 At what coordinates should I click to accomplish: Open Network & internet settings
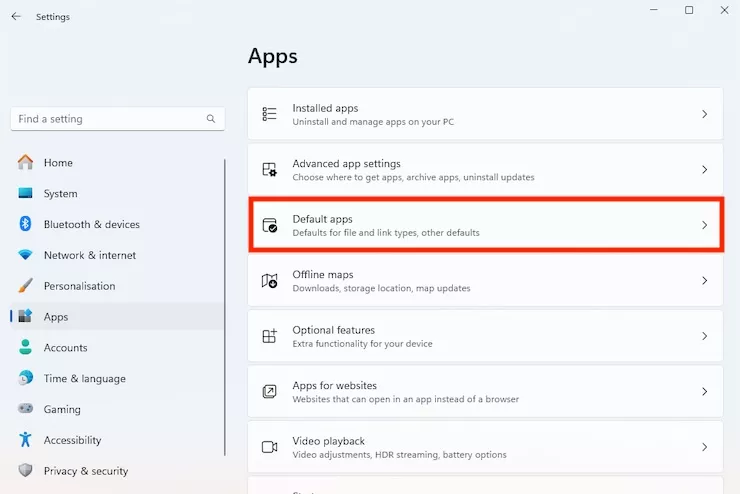[89, 255]
